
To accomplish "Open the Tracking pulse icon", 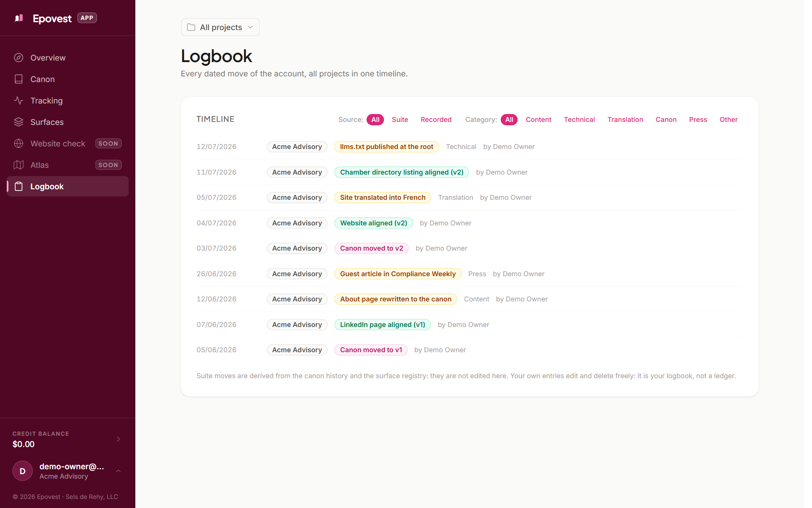I will click(x=19, y=100).
